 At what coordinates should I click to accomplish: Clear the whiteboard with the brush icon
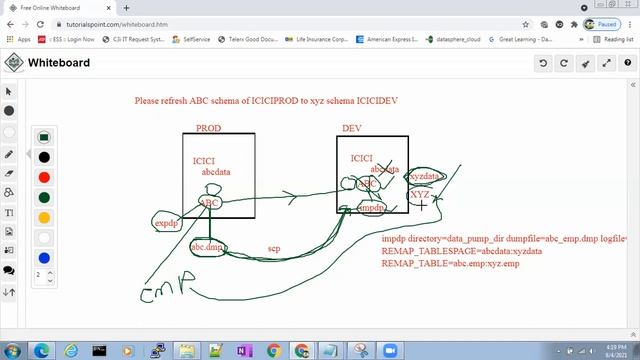[585, 63]
